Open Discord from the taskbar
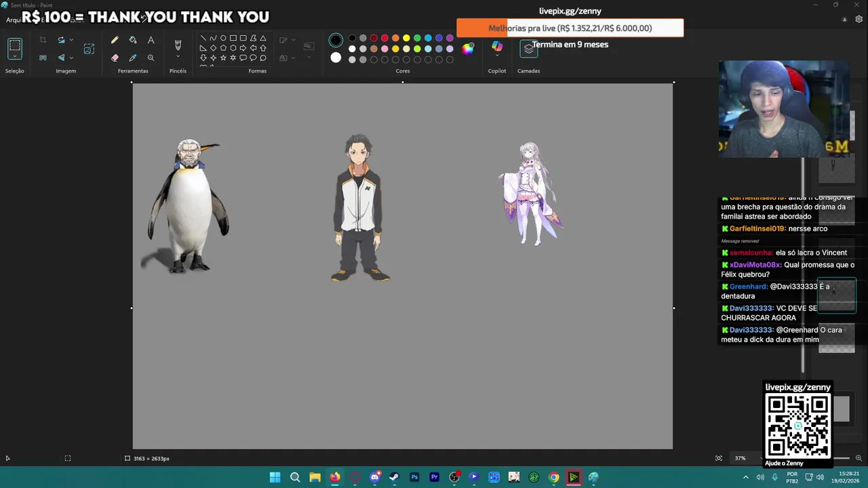The height and width of the screenshot is (488, 868). pyautogui.click(x=375, y=477)
